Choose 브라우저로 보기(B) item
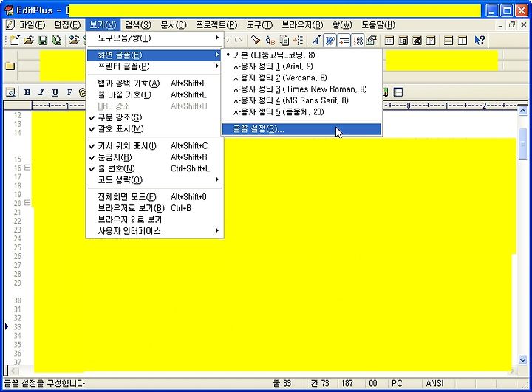Screen dimensions: 532x392 pos(154,208)
